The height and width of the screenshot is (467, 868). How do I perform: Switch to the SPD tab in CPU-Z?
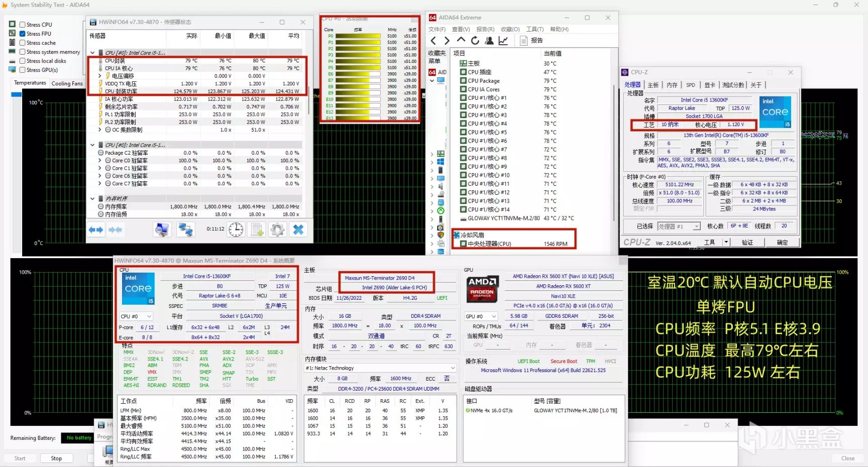coord(691,85)
